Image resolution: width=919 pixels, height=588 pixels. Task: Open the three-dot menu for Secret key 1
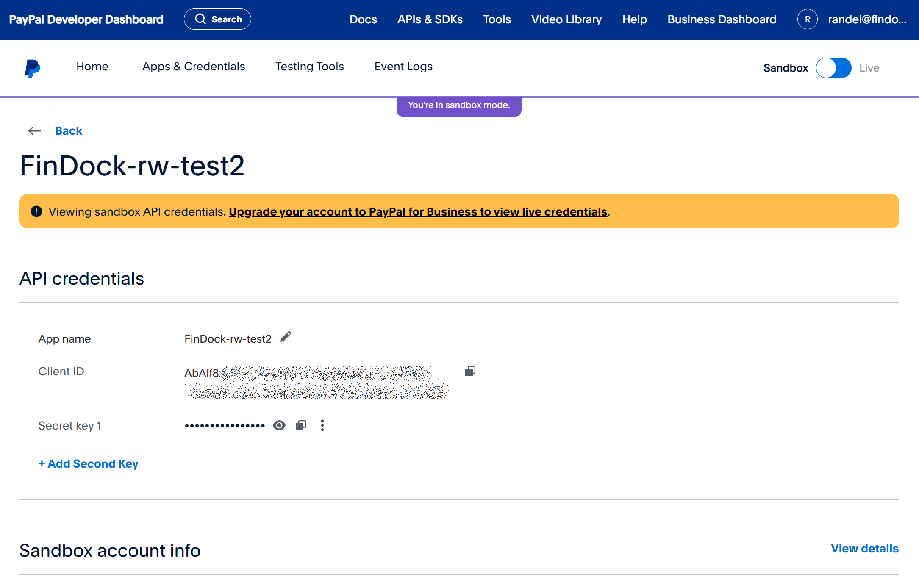322,425
